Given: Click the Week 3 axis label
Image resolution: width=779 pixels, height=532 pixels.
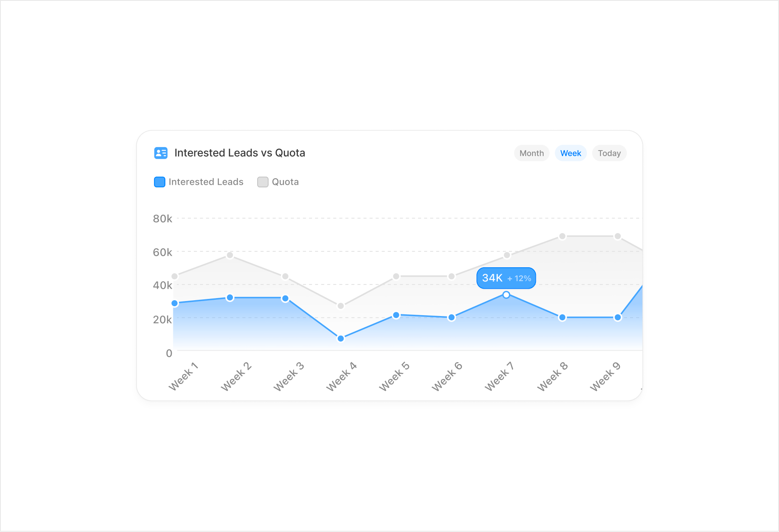Looking at the screenshot, I should click(x=289, y=376).
